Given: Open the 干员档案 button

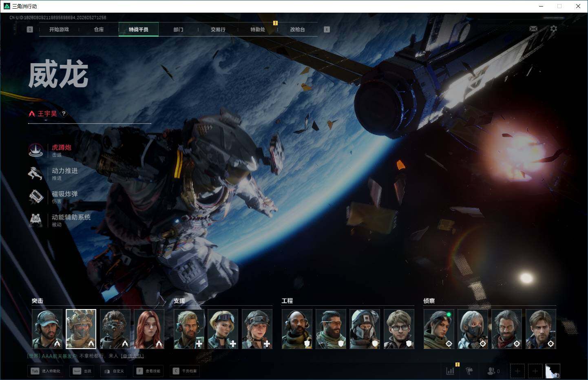Looking at the screenshot, I should pyautogui.click(x=185, y=371).
